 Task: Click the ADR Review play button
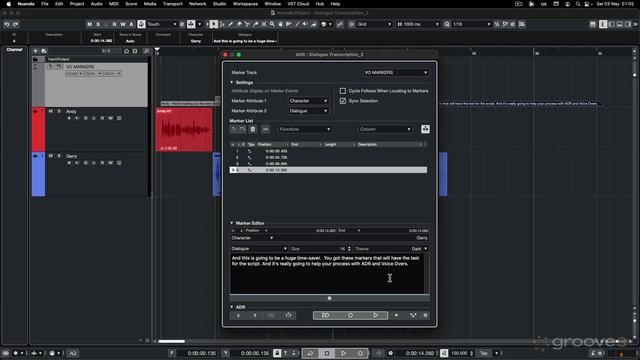376,316
